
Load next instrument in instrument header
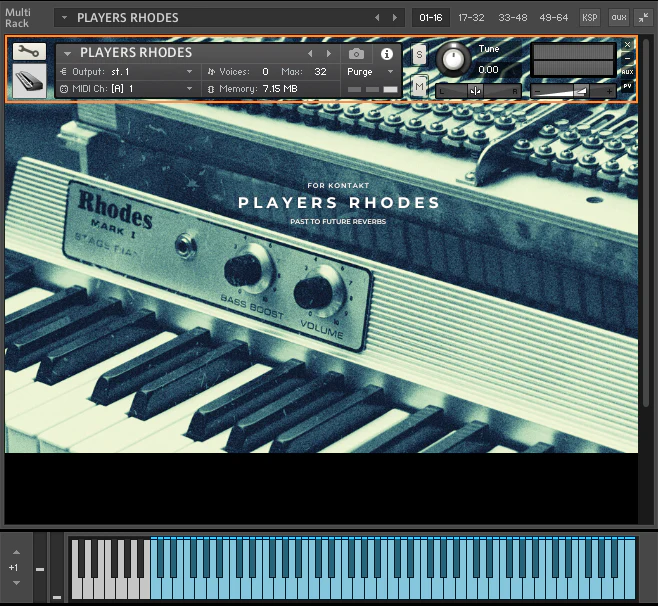click(x=329, y=54)
